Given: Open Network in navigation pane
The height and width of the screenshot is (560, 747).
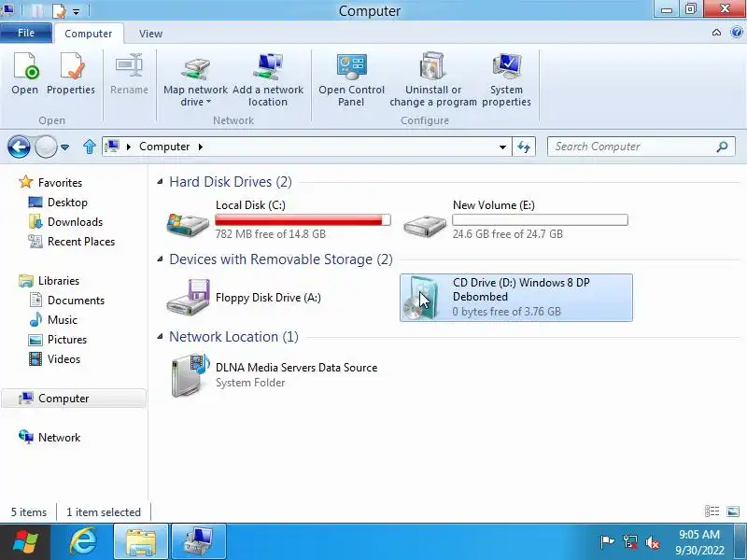Looking at the screenshot, I should [59, 437].
